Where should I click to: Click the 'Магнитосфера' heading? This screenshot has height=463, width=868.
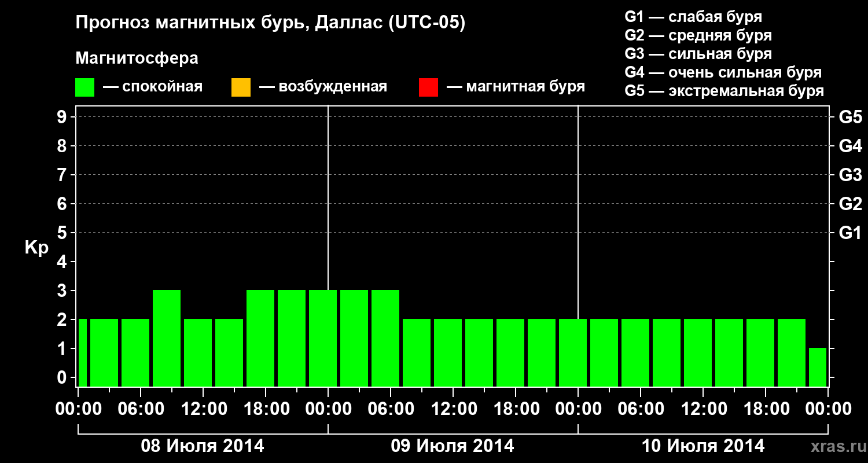pyautogui.click(x=137, y=58)
